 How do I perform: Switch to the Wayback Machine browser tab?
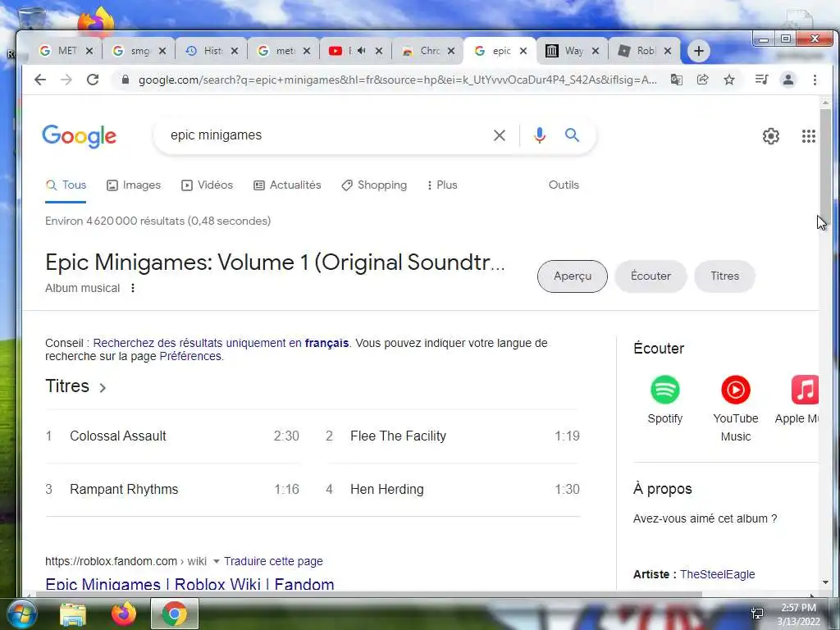tap(571, 51)
